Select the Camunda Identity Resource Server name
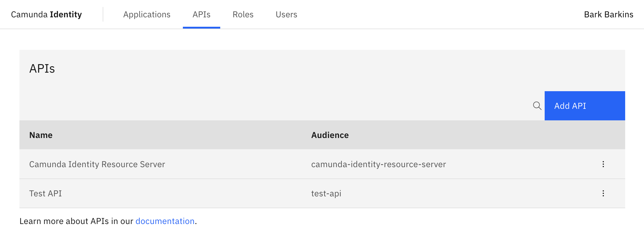Image resolution: width=644 pixels, height=231 pixels. tap(97, 164)
